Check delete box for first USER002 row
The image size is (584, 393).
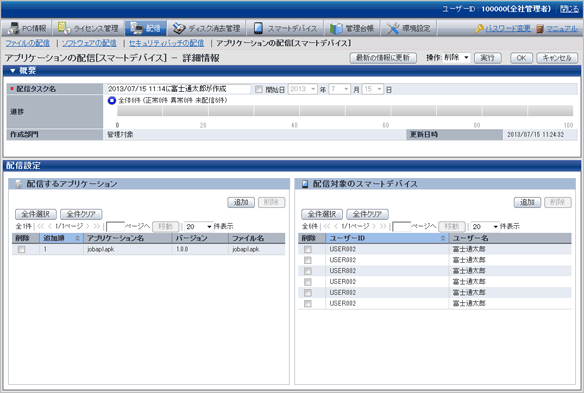[x=308, y=249]
